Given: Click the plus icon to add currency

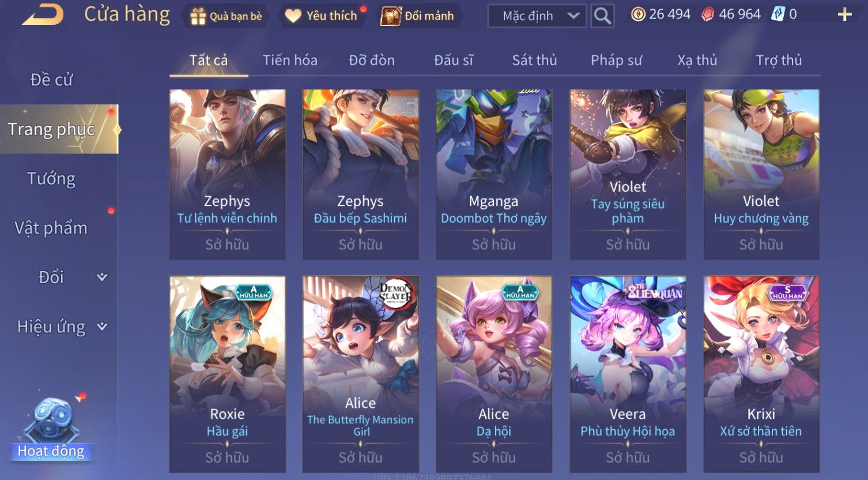Looking at the screenshot, I should pos(844,15).
